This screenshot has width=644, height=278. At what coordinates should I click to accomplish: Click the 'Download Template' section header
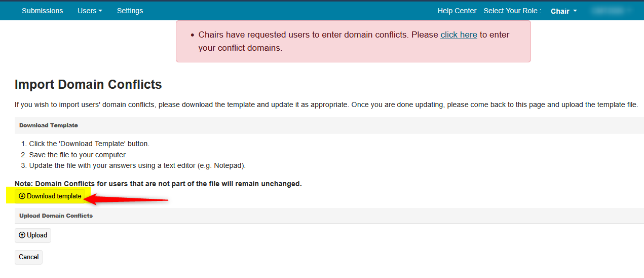(49, 125)
